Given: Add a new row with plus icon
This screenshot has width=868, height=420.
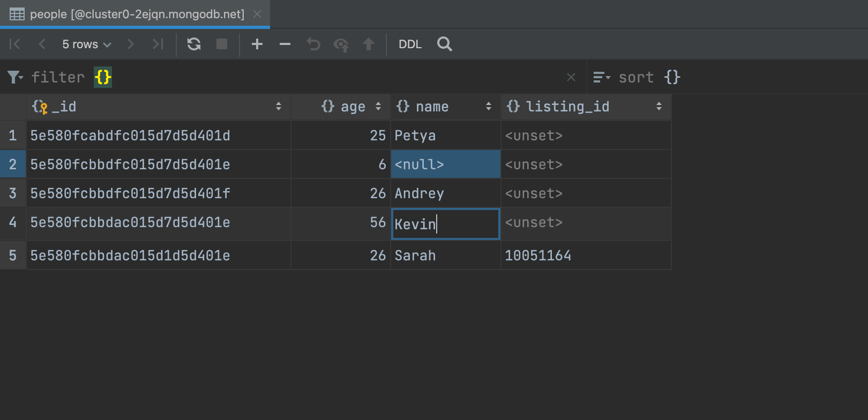Looking at the screenshot, I should pos(257,44).
